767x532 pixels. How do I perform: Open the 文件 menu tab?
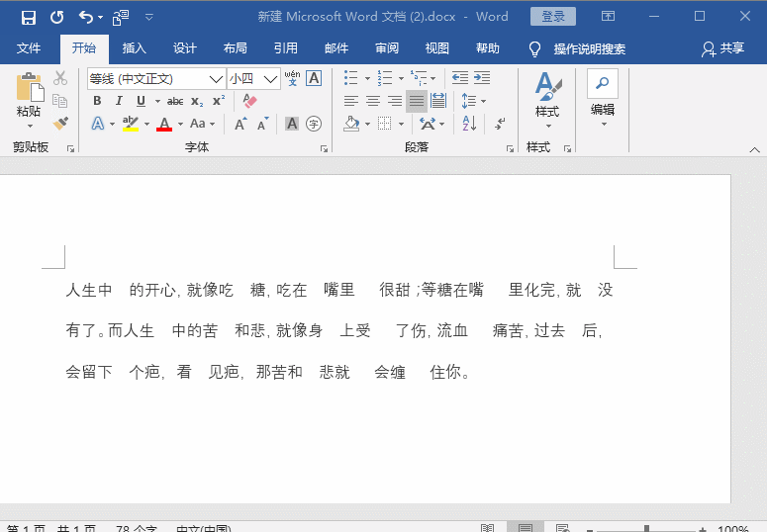click(29, 48)
